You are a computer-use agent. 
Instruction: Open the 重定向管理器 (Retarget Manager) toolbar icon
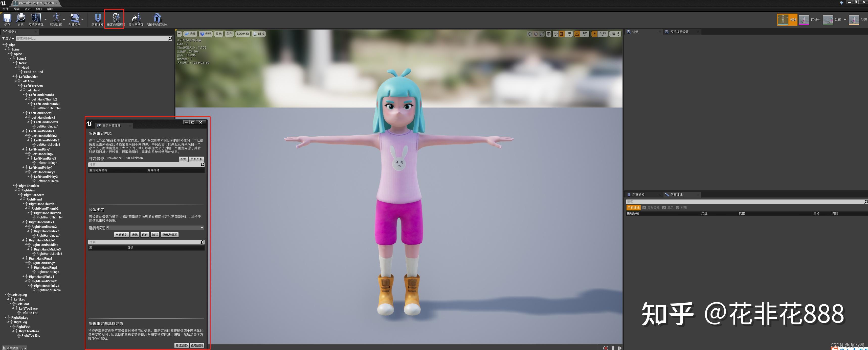[x=116, y=18]
